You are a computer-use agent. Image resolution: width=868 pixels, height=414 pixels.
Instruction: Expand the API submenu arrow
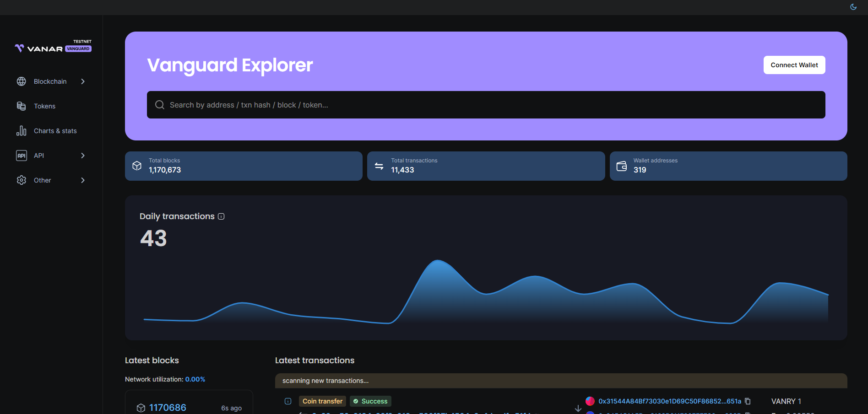tap(83, 156)
